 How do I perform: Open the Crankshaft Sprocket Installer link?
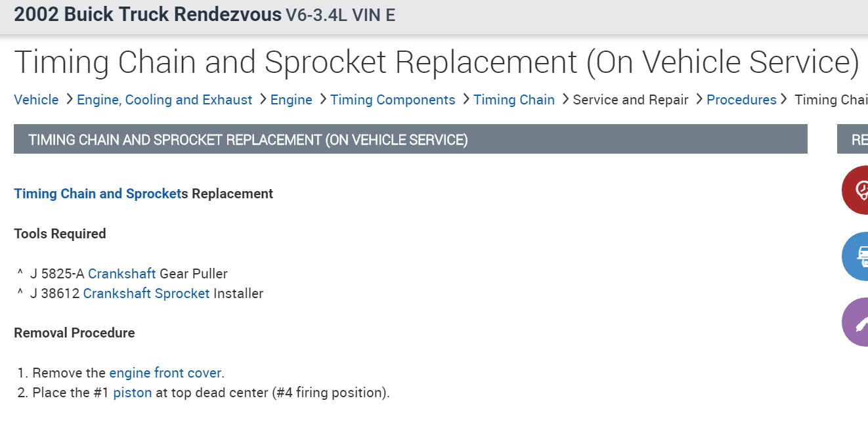pos(146,293)
